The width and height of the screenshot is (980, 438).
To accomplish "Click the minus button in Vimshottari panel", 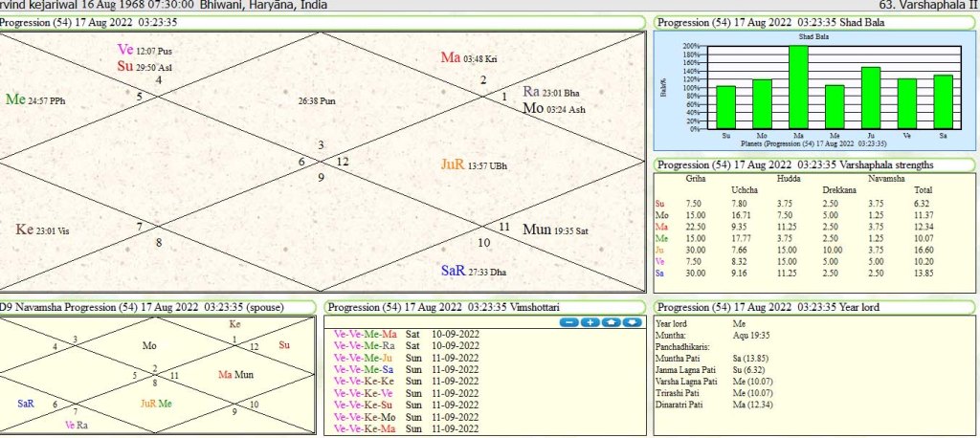I will point(569,322).
